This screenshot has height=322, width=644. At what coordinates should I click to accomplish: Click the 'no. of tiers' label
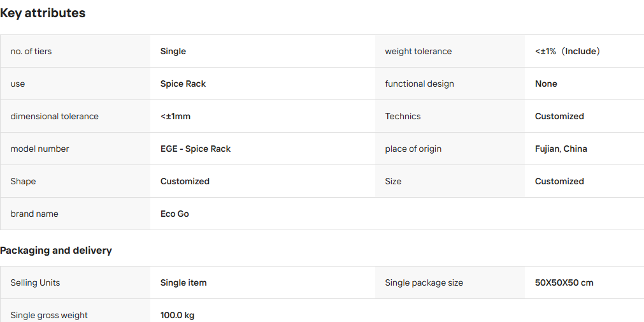[x=31, y=52]
